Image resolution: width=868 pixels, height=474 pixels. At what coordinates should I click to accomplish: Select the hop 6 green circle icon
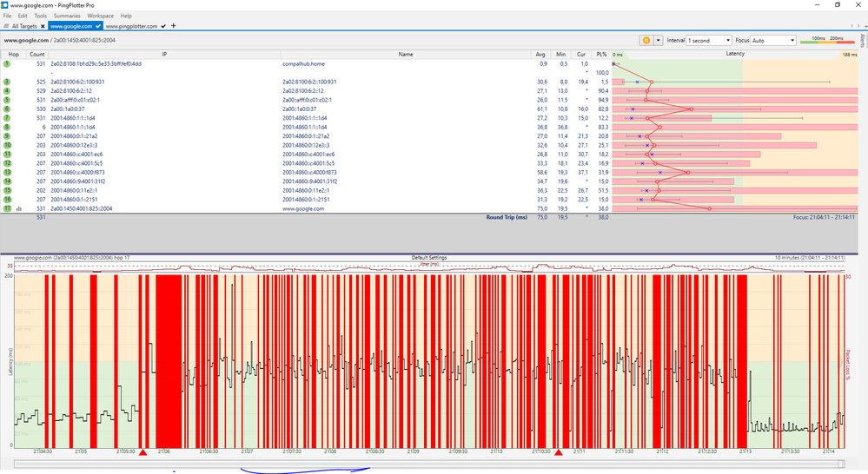(x=6, y=109)
